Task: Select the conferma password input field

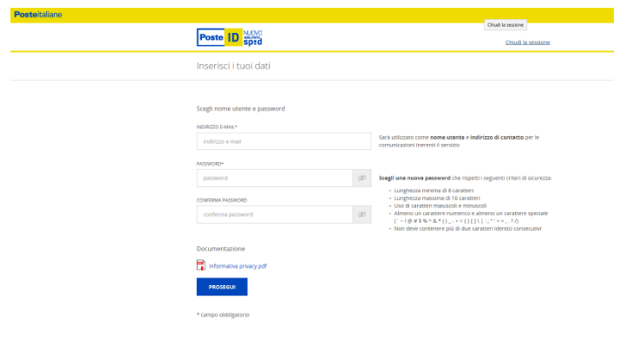Action: point(274,214)
